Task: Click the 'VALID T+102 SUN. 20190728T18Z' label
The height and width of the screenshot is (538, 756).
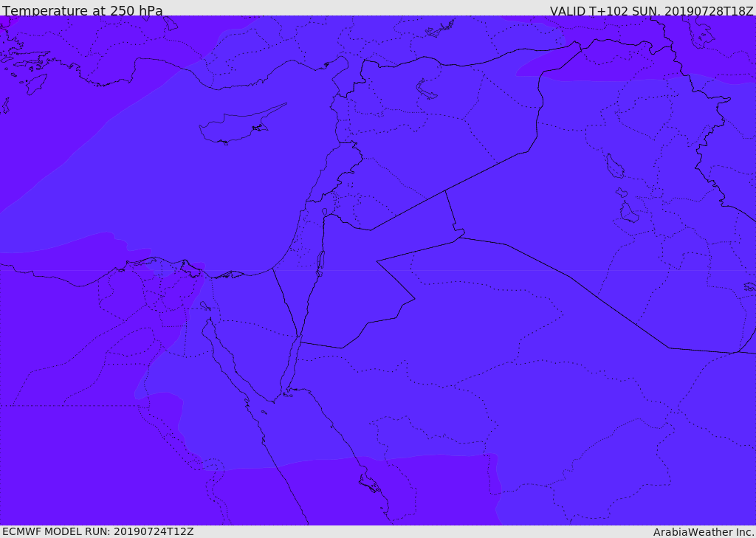Action: pyautogui.click(x=651, y=11)
